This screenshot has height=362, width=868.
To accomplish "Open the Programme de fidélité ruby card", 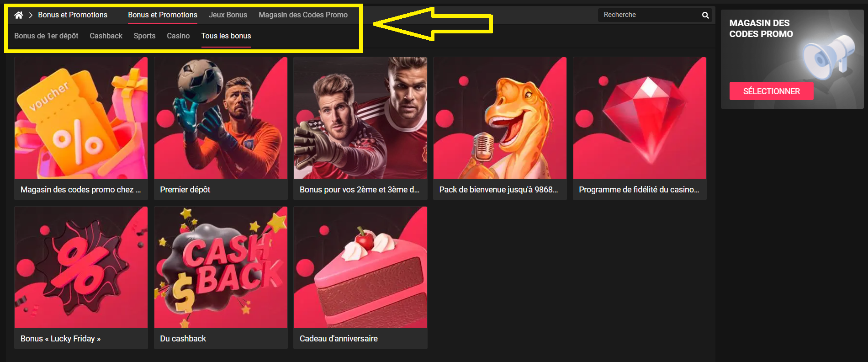I will [640, 128].
